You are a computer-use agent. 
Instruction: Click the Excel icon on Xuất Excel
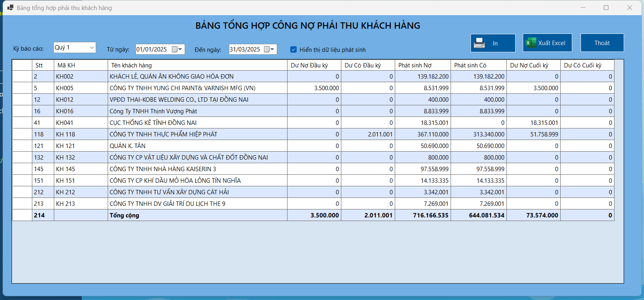click(x=531, y=43)
